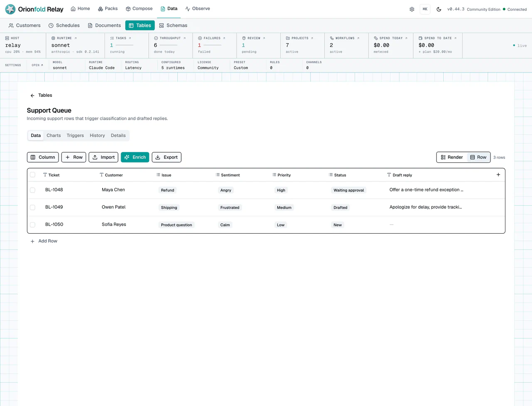The width and height of the screenshot is (532, 406).
Task: Open the Ticket column header
Action: click(52, 175)
